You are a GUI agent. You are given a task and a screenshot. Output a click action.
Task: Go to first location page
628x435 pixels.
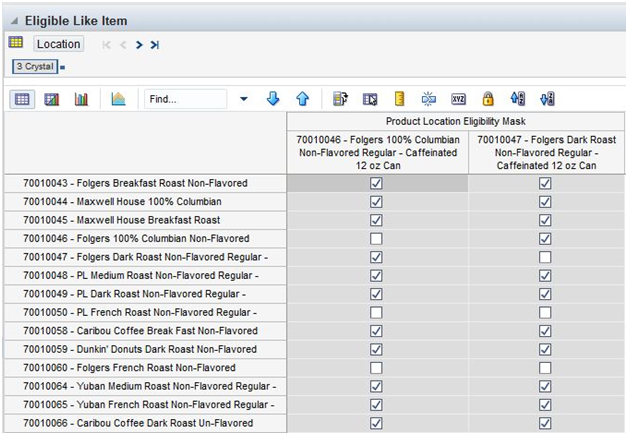tap(106, 45)
